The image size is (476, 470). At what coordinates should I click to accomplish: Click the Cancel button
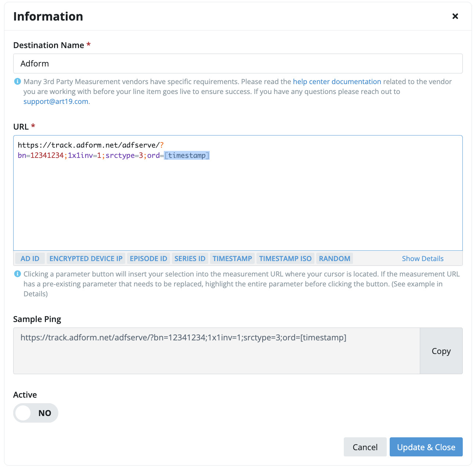pos(365,447)
